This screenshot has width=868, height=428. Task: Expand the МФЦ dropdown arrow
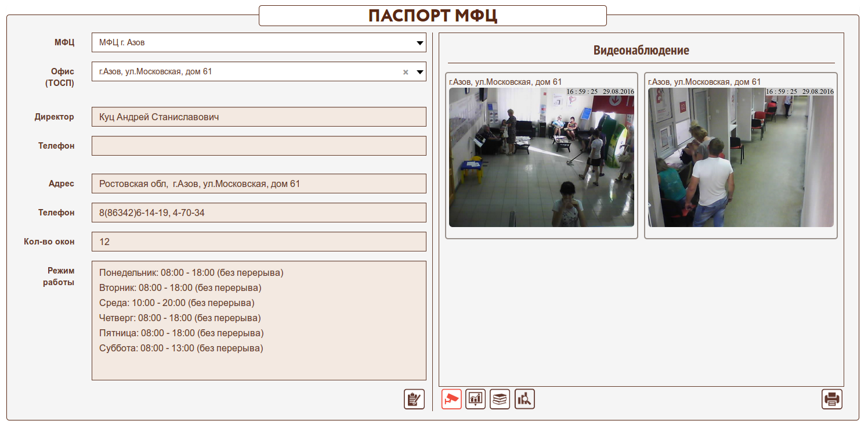coord(419,43)
